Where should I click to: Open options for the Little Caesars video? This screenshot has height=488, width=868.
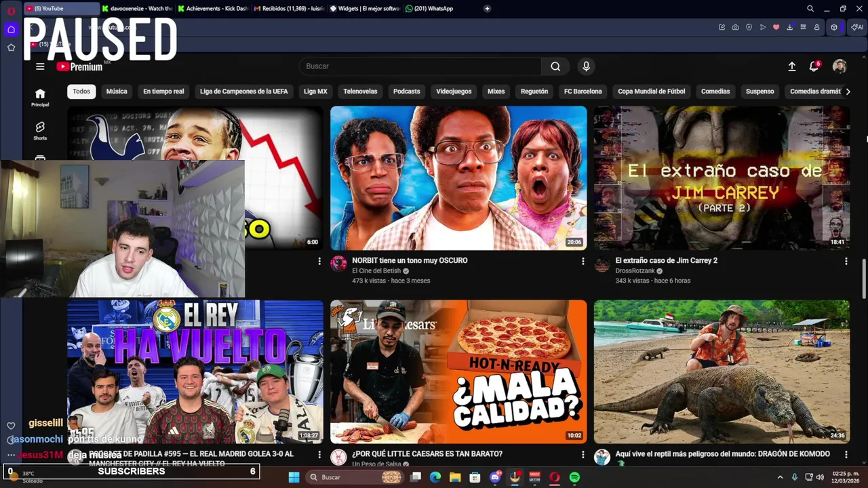[583, 455]
